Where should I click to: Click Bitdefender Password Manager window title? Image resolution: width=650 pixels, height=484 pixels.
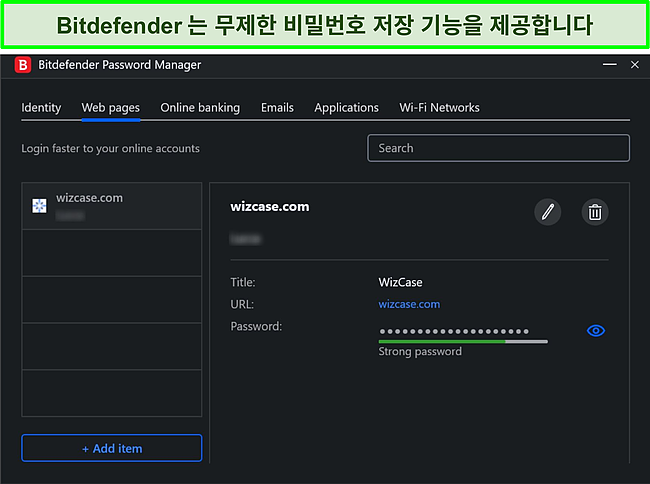coord(119,65)
